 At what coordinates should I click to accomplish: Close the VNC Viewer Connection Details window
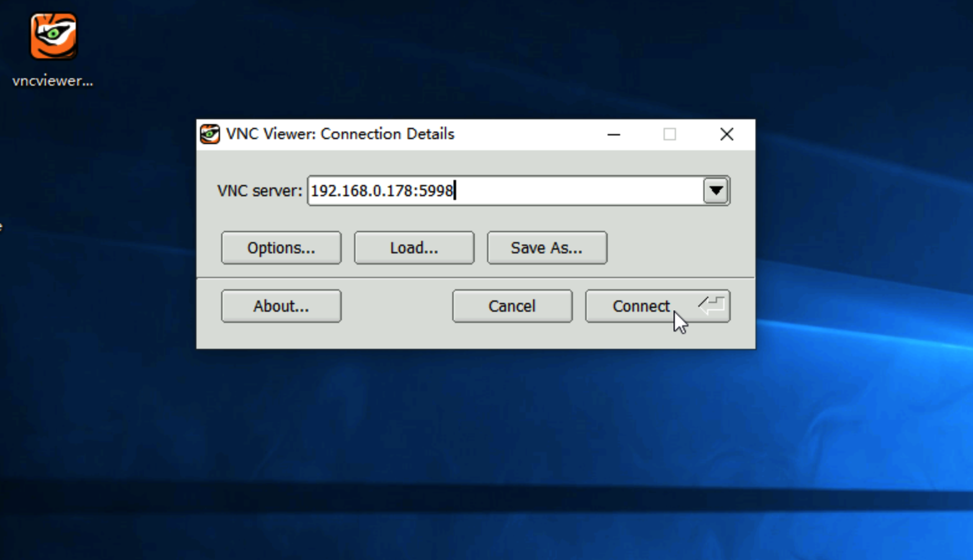point(726,134)
